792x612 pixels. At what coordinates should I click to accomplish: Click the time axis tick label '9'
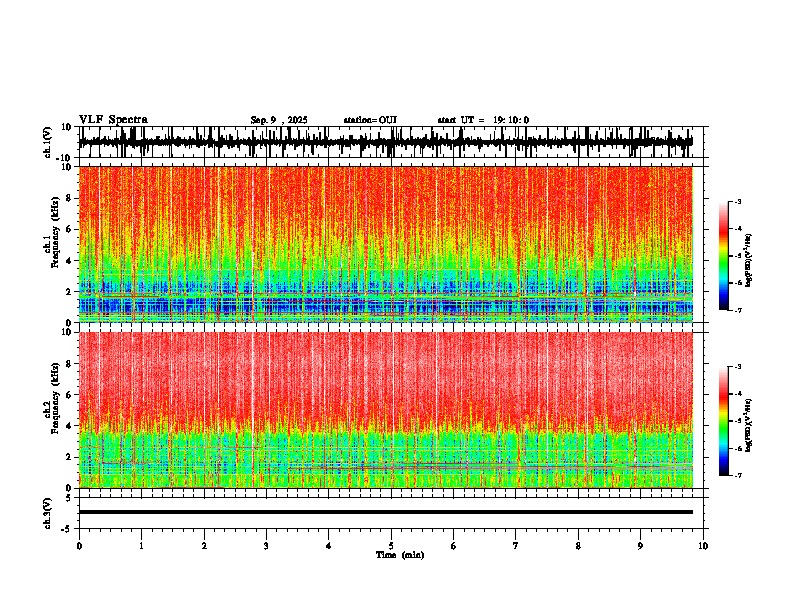[640, 546]
